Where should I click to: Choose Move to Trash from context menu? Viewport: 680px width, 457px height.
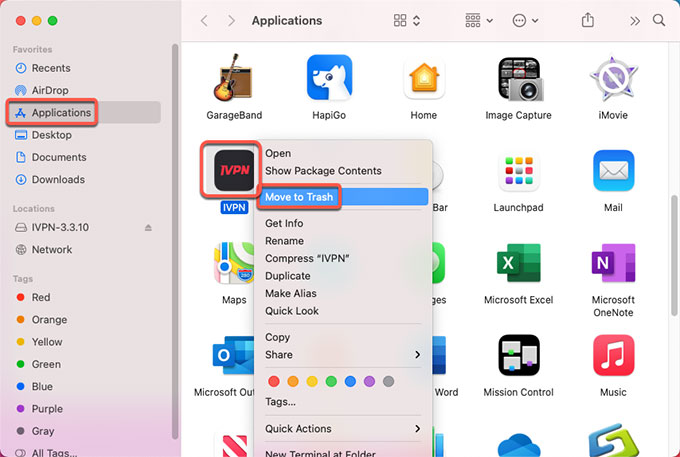(299, 197)
